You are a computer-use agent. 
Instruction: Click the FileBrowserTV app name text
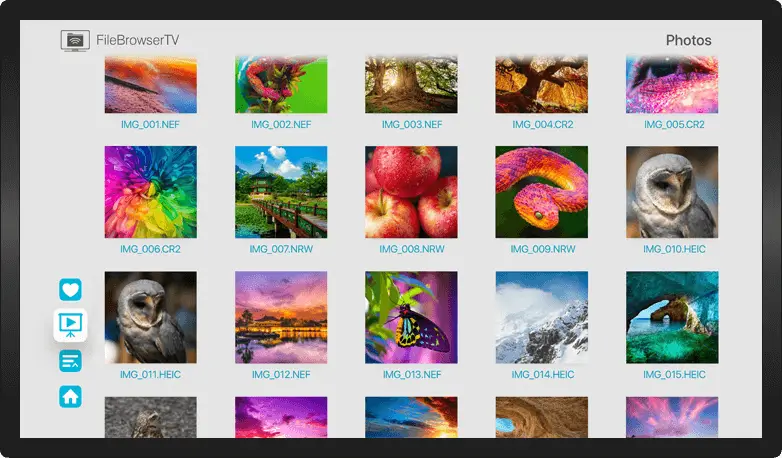[x=138, y=40]
